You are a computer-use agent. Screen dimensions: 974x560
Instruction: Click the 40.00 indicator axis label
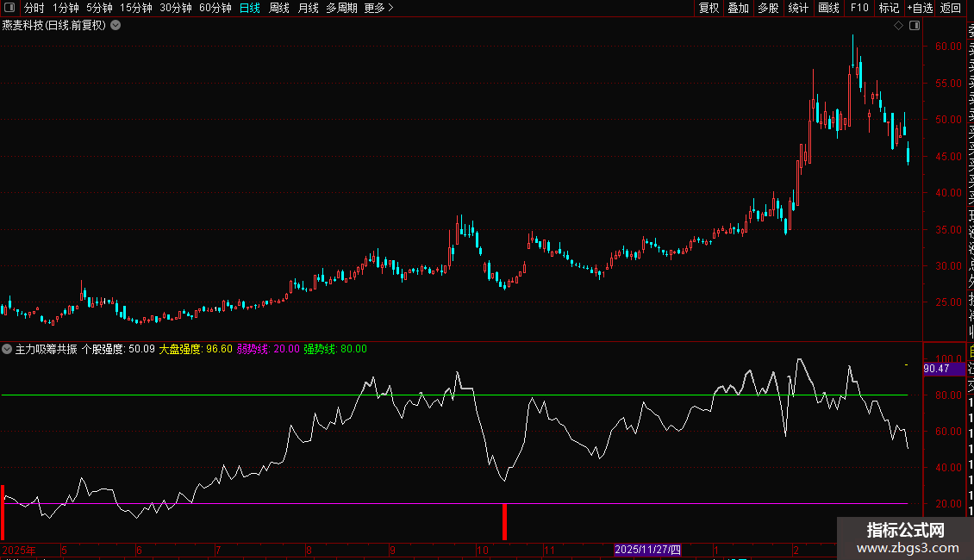[948, 468]
